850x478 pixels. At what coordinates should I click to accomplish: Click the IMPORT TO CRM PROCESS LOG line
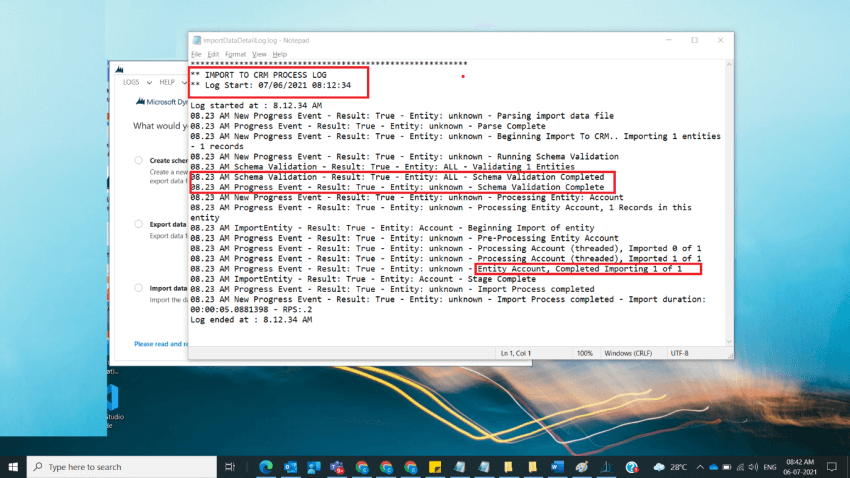click(259, 75)
